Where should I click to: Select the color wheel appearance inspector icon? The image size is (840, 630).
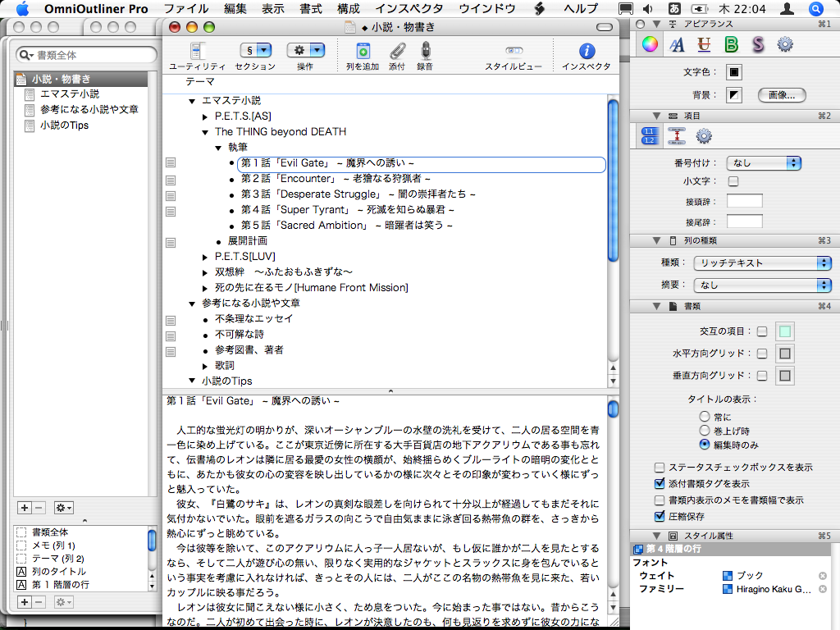tap(650, 44)
